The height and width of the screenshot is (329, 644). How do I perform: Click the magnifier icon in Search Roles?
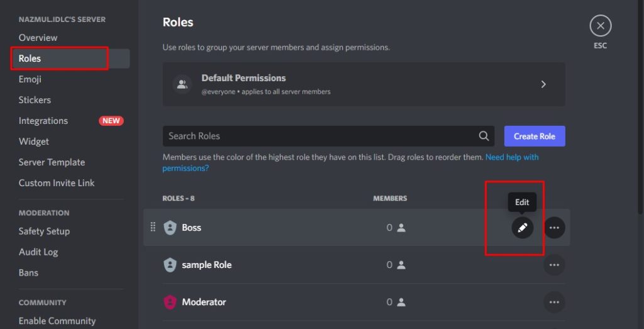coord(484,136)
